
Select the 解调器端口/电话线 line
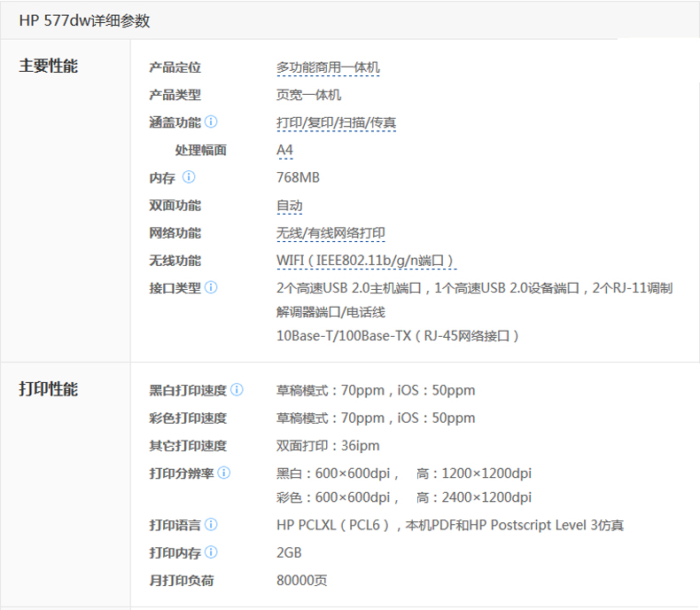[331, 312]
